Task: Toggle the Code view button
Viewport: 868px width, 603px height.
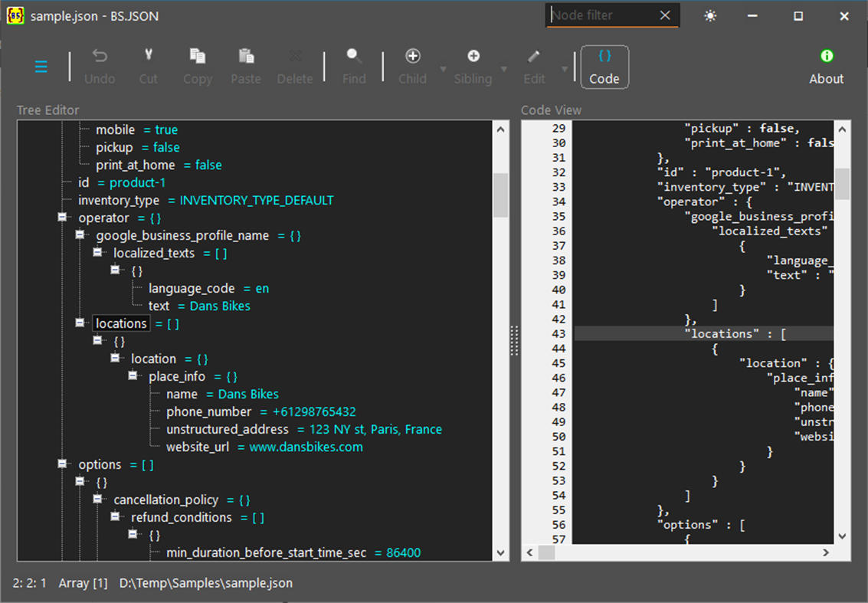Action: pos(604,67)
